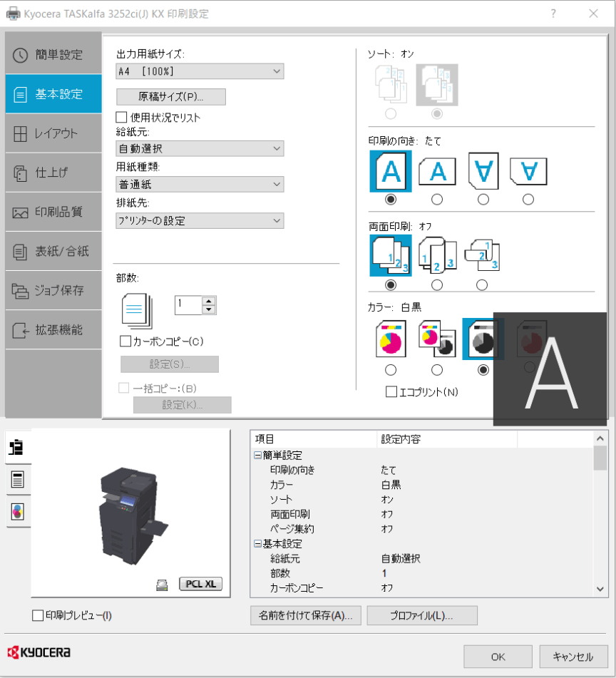Select the radio button under short-edge duplex
This screenshot has height=678, width=616.
[482, 285]
